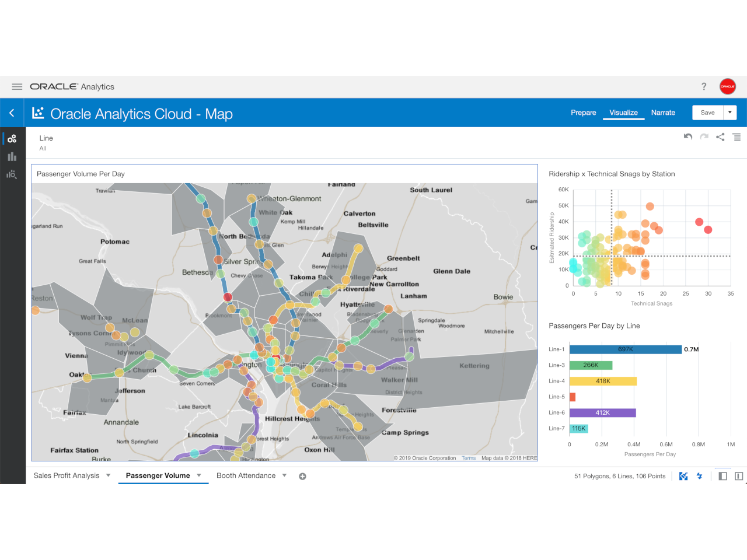Expand Sales Profit Analysis canvas menu arrow
The width and height of the screenshot is (747, 560).
[x=108, y=475]
